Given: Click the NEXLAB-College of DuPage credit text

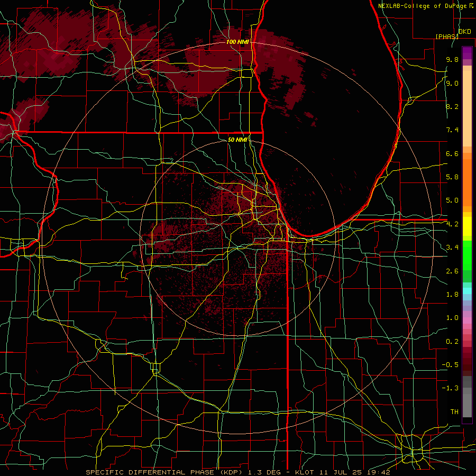Looking at the screenshot, I should coord(424,6).
